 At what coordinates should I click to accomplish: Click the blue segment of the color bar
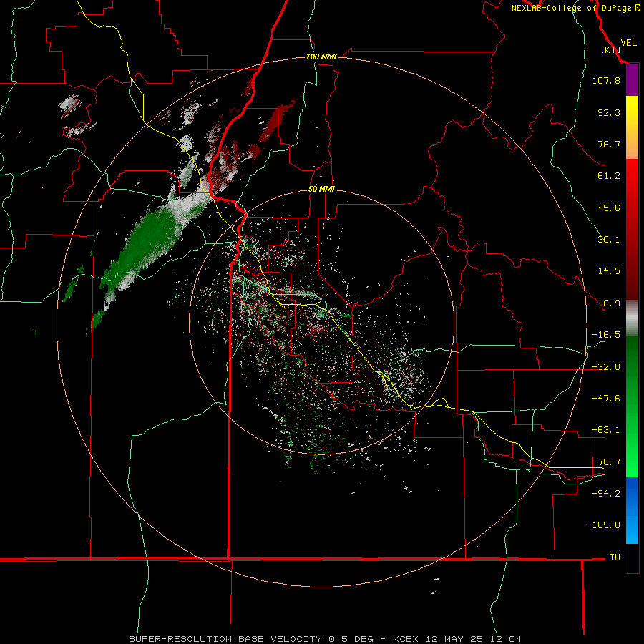[x=632, y=510]
